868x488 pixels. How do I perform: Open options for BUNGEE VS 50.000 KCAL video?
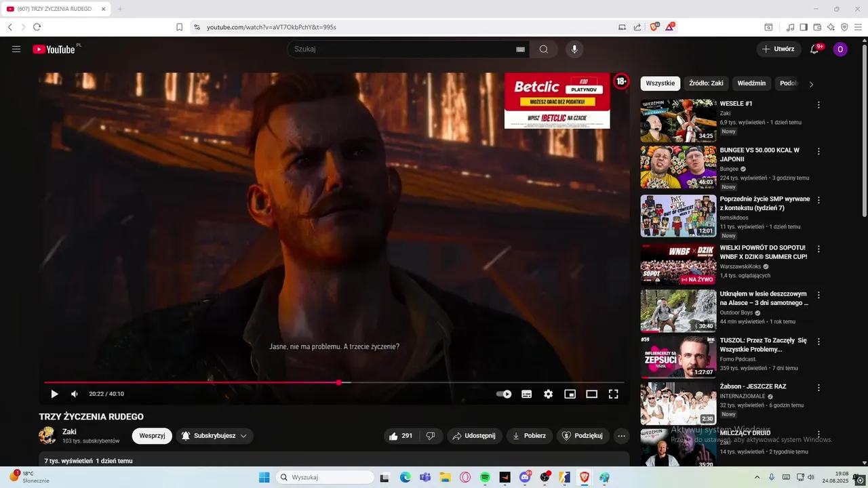(818, 152)
